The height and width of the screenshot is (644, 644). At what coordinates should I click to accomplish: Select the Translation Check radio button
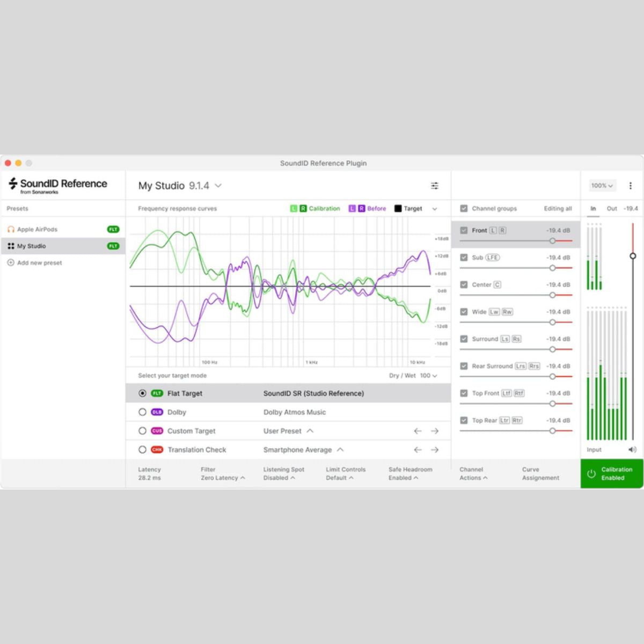click(142, 450)
